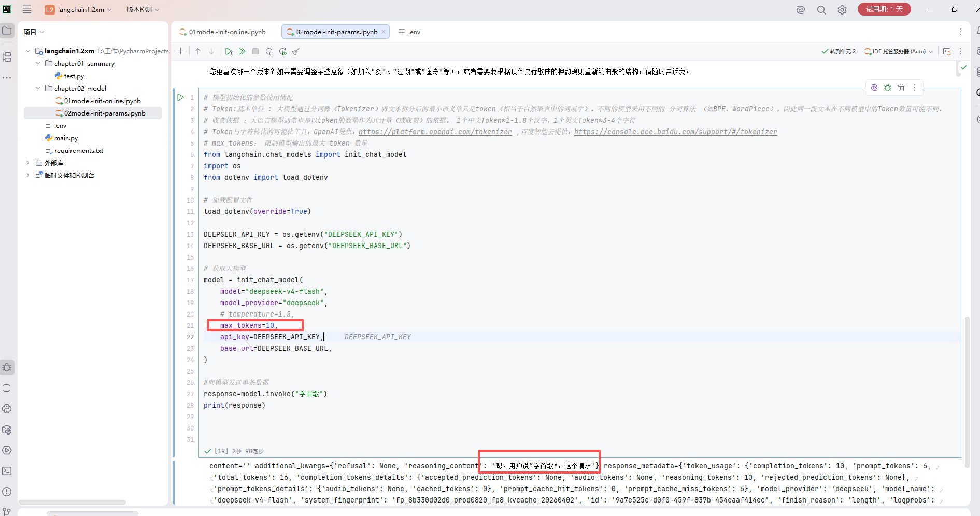The width and height of the screenshot is (980, 516).
Task: Debug this cell with the bug icon
Action: (x=888, y=88)
